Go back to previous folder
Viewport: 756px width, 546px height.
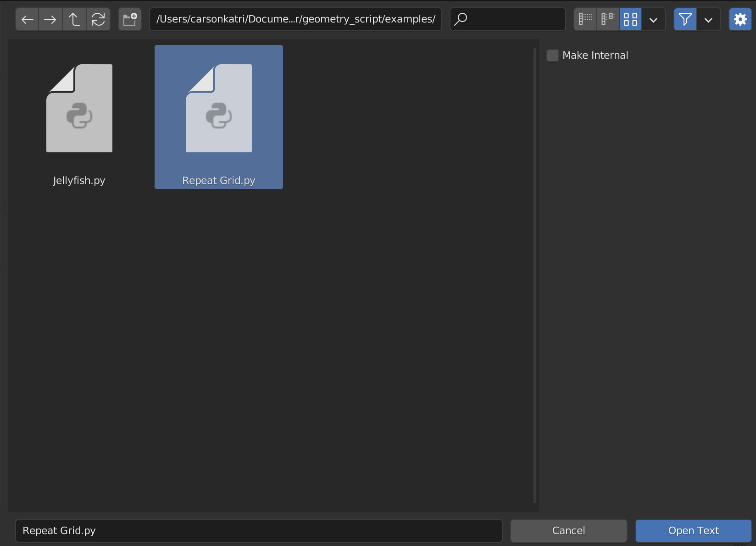coord(28,19)
